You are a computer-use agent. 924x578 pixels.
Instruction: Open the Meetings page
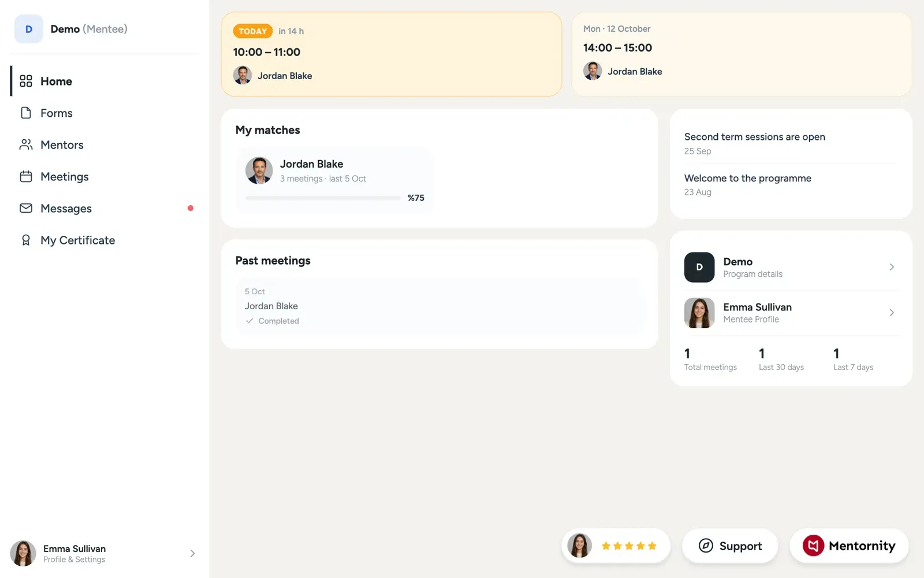(x=105, y=176)
